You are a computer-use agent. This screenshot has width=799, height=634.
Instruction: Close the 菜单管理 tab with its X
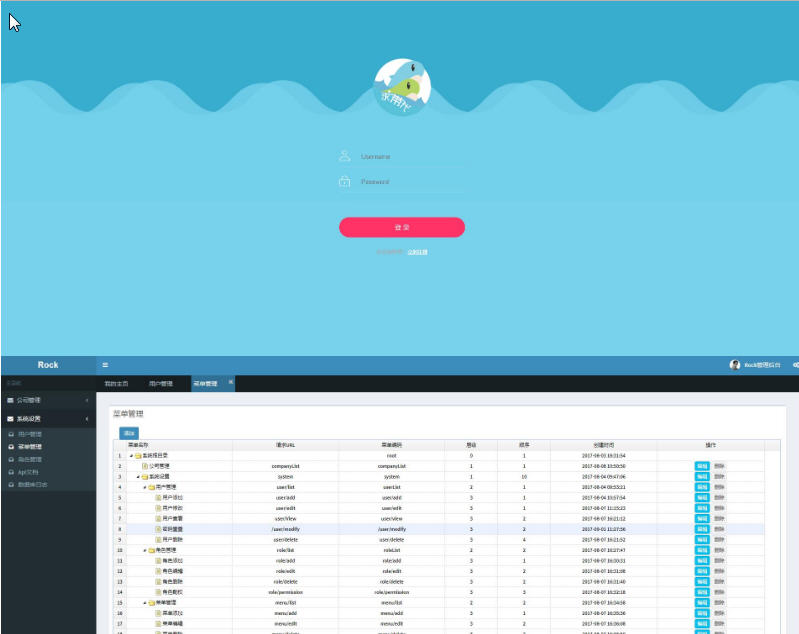point(230,382)
